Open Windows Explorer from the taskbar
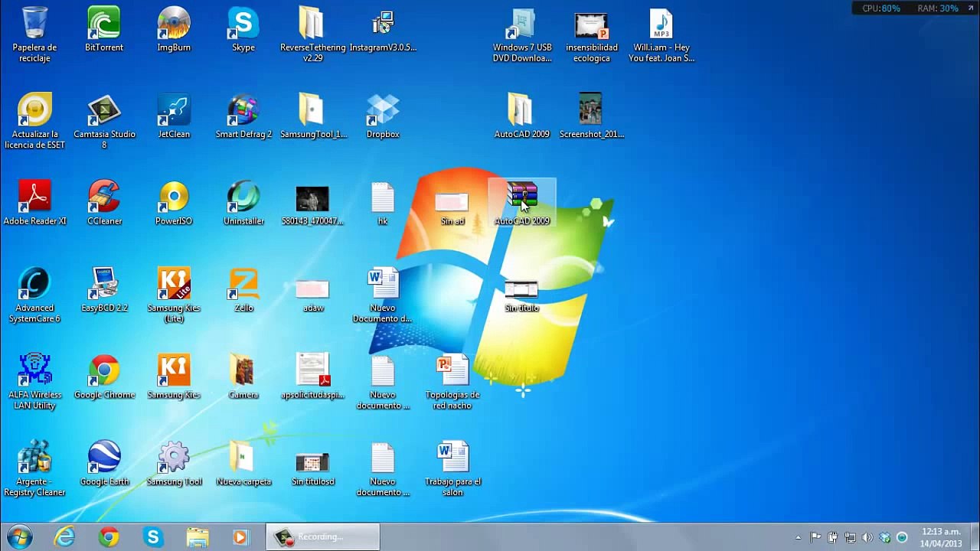Screen dimensions: 980x551 pyautogui.click(x=198, y=537)
